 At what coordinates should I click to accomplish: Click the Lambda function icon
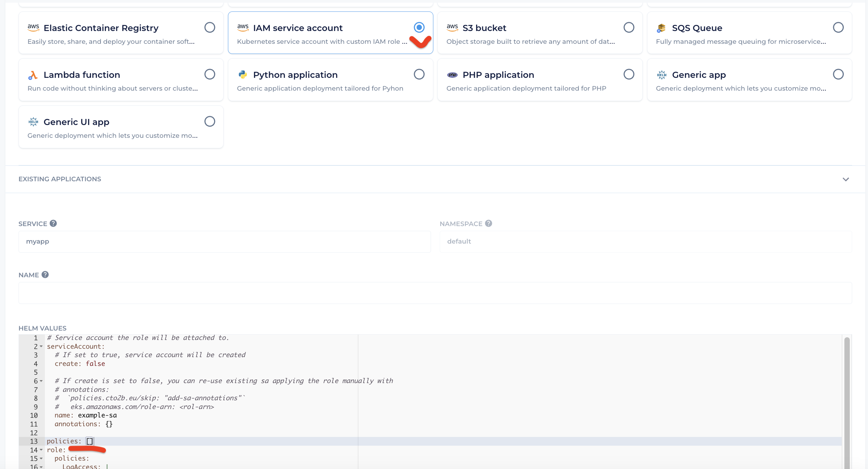pos(33,75)
